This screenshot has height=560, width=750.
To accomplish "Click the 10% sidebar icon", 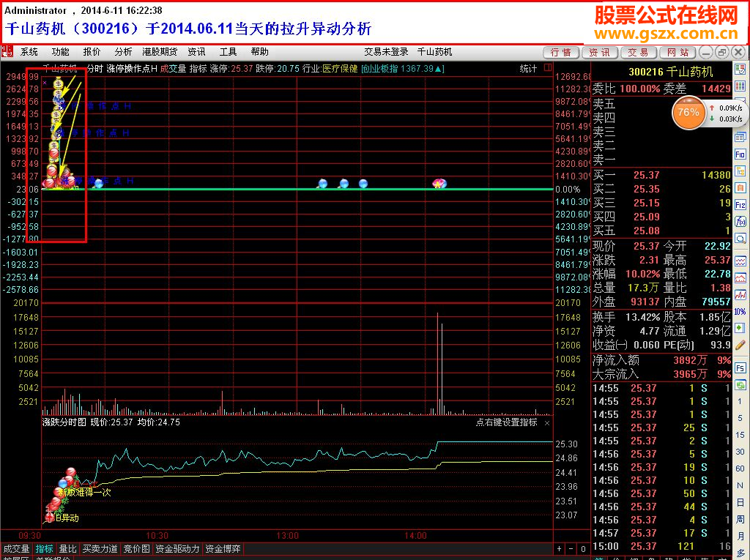I will (x=740, y=311).
